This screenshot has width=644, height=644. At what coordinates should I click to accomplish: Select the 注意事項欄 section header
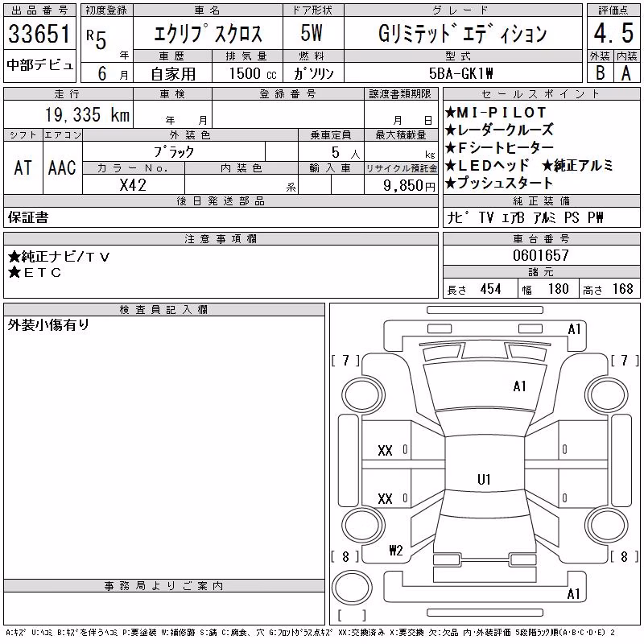221,239
